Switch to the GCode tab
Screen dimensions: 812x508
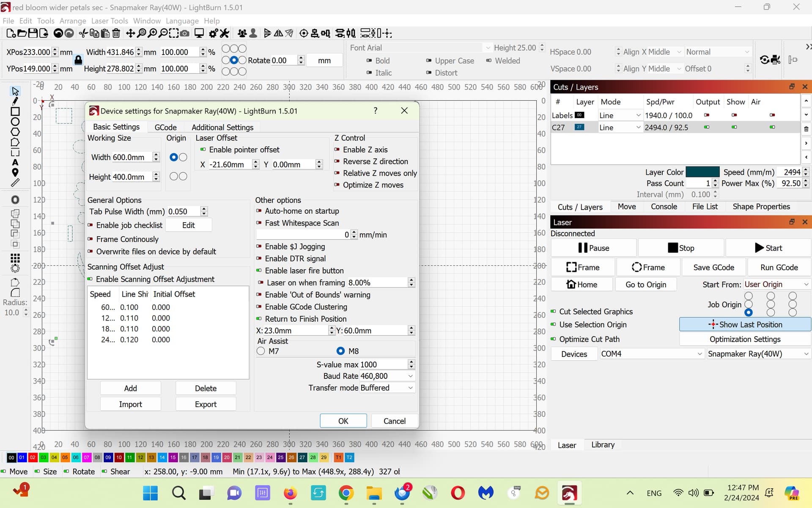click(165, 127)
